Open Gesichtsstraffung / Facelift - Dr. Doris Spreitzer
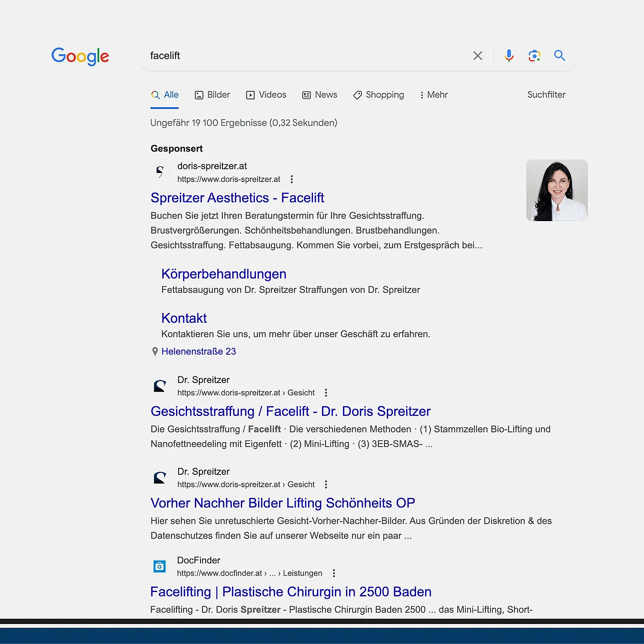This screenshot has height=644, width=644. (x=291, y=411)
